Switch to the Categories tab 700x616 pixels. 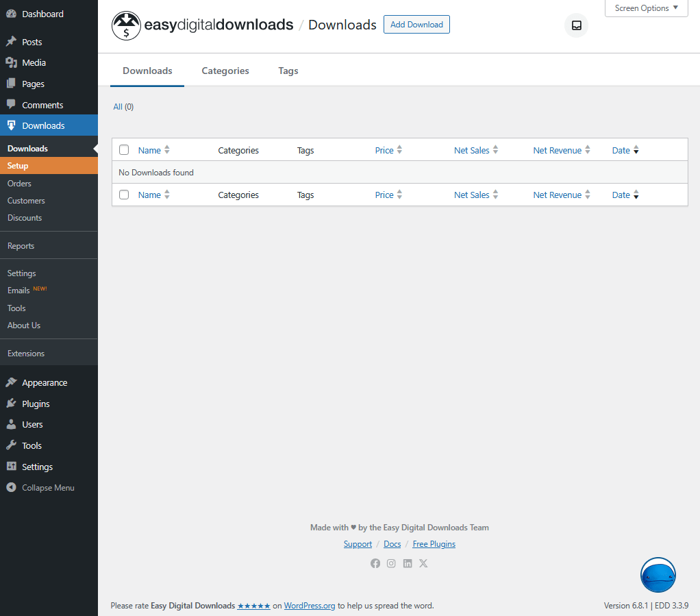[225, 71]
